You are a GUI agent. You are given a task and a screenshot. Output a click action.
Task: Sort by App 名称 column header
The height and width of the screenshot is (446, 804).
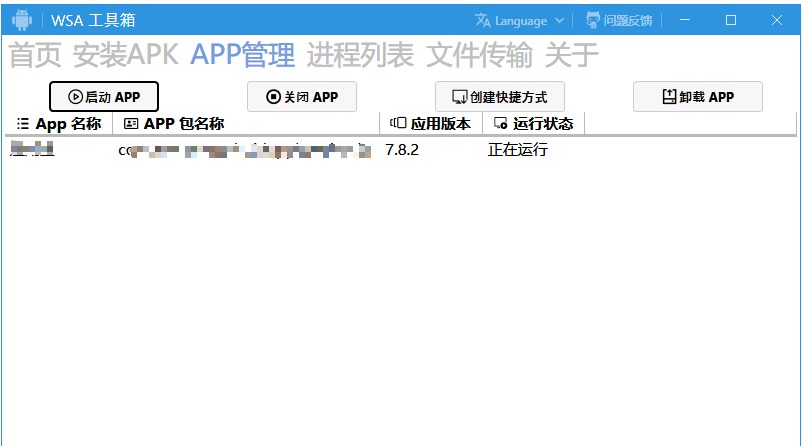point(59,124)
